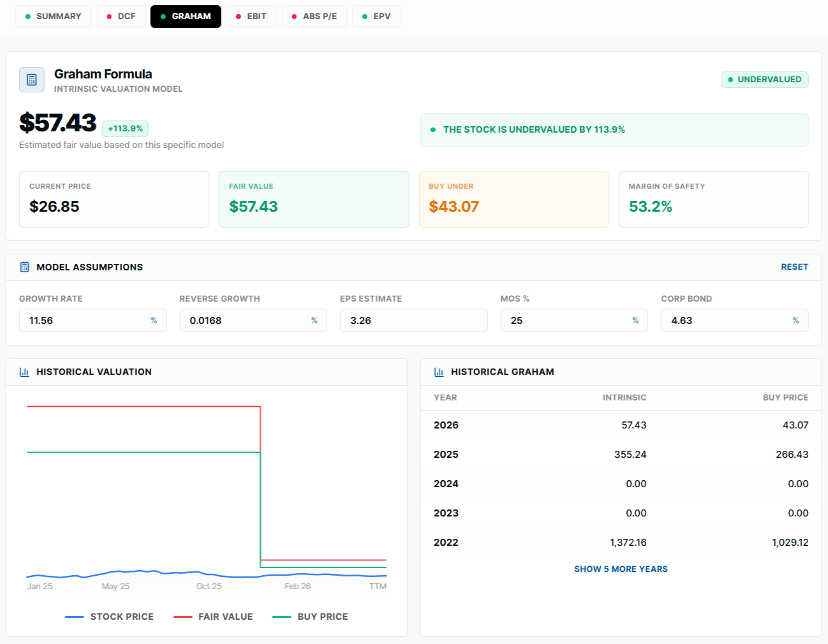
Task: Click the Jan 25 axis label
Action: [x=40, y=586]
